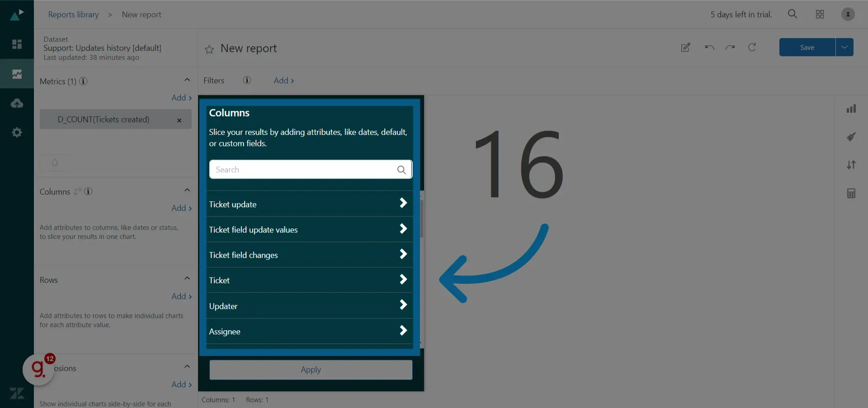Click the Support: Updates history dataset name
Screen dimensions: 868x408
pos(102,48)
